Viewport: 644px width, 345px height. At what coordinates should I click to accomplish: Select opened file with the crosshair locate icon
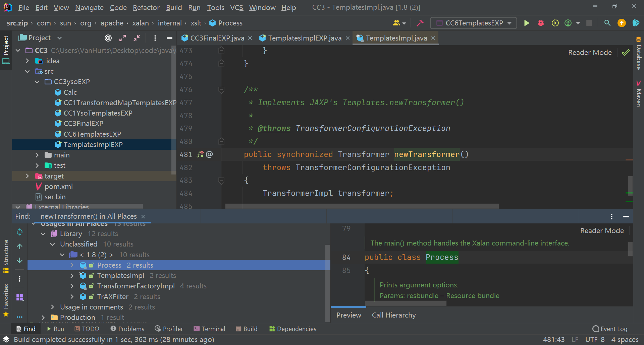click(108, 38)
